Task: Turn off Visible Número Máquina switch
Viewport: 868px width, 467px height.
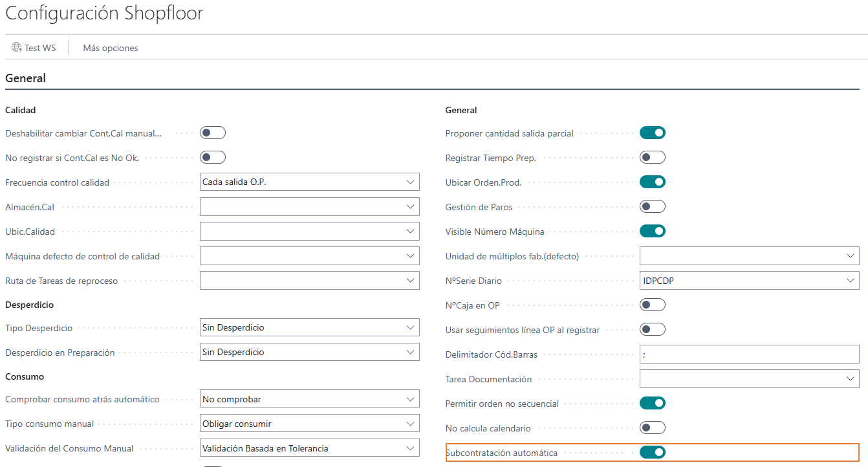Action: click(x=652, y=231)
